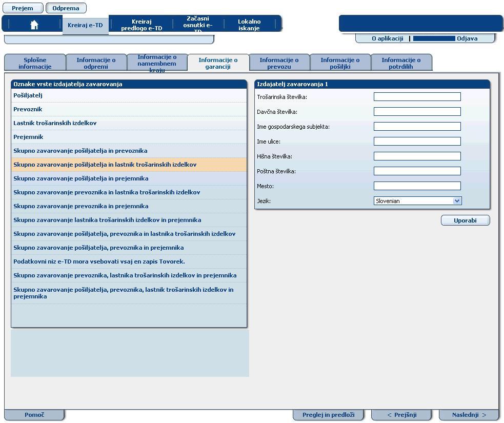Select Skupno zavarovanje pošiljatelja in prevoznika
Viewport: 504px width, 423px height.
coord(129,151)
